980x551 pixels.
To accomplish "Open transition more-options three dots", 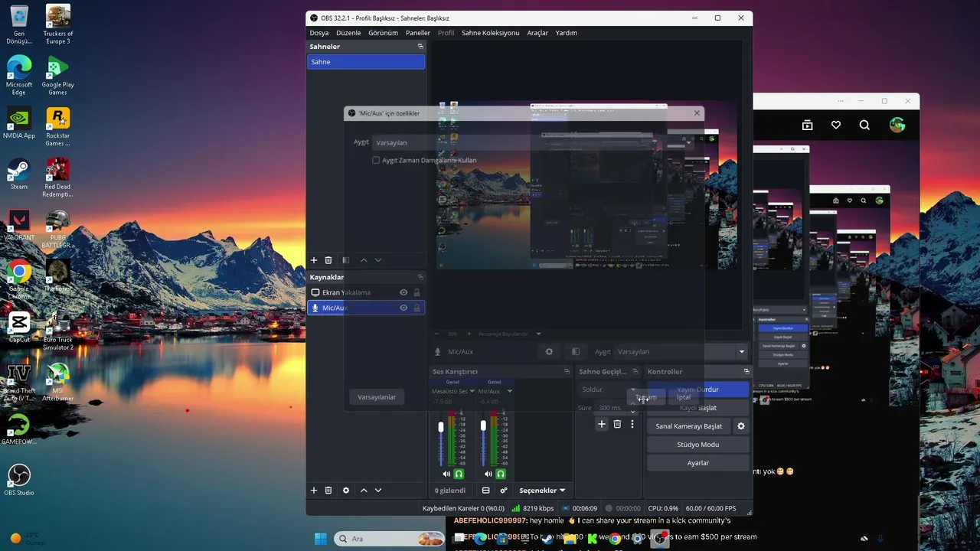I will [x=632, y=424].
